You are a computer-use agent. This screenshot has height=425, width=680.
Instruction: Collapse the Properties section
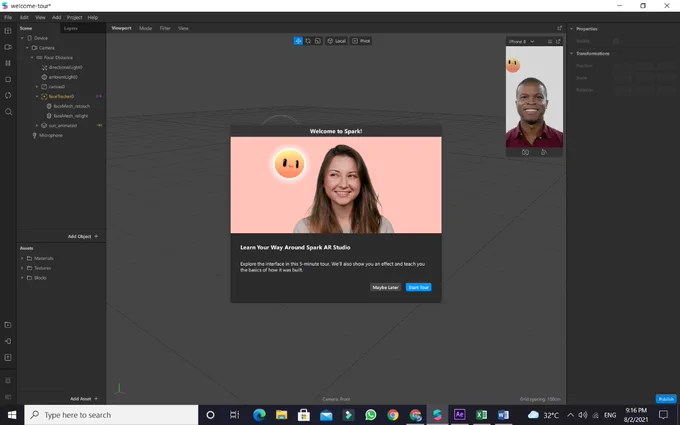(571, 29)
